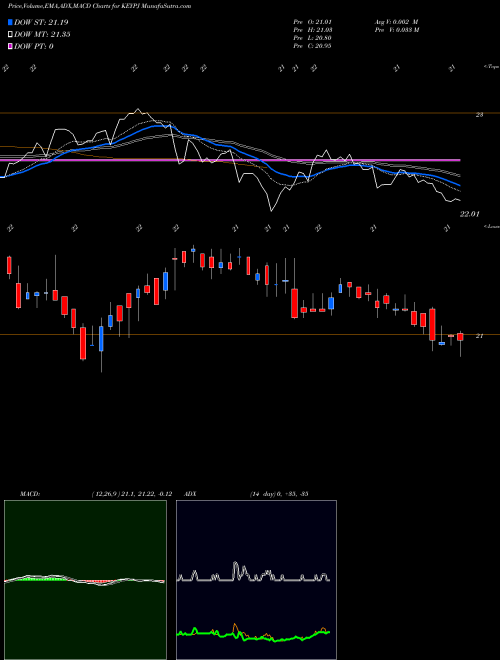Click the ADX (14 day) parameter values
Image resolution: width=500 pixels, height=660 pixels.
[x=279, y=494]
